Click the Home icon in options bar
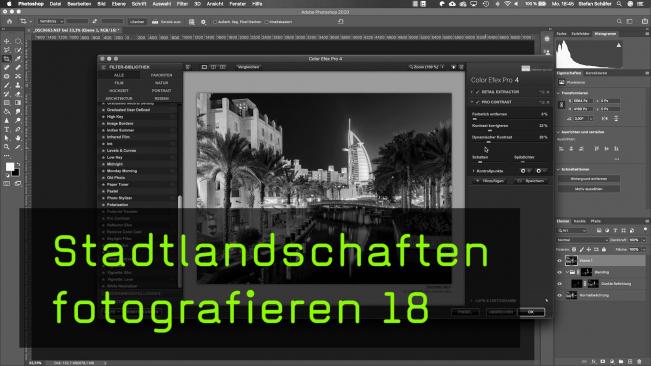The height and width of the screenshot is (366, 651). [x=10, y=22]
